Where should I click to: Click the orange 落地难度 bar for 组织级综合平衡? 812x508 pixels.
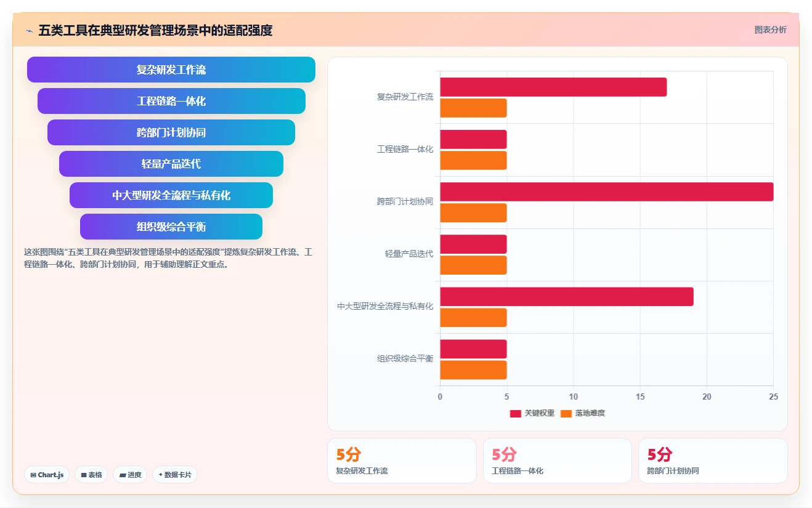tap(473, 370)
